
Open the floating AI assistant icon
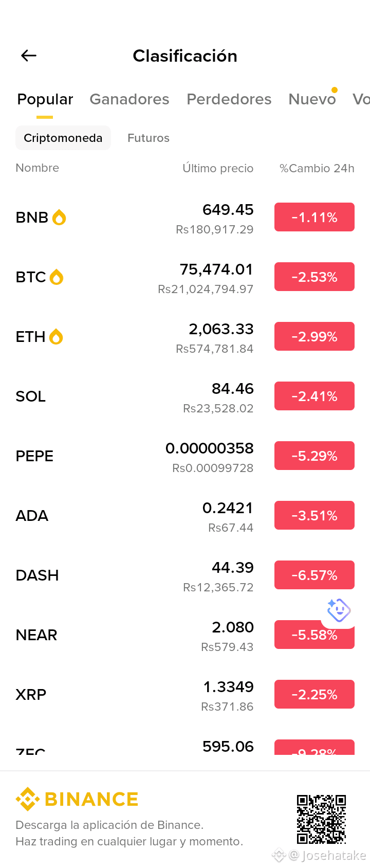point(339,611)
